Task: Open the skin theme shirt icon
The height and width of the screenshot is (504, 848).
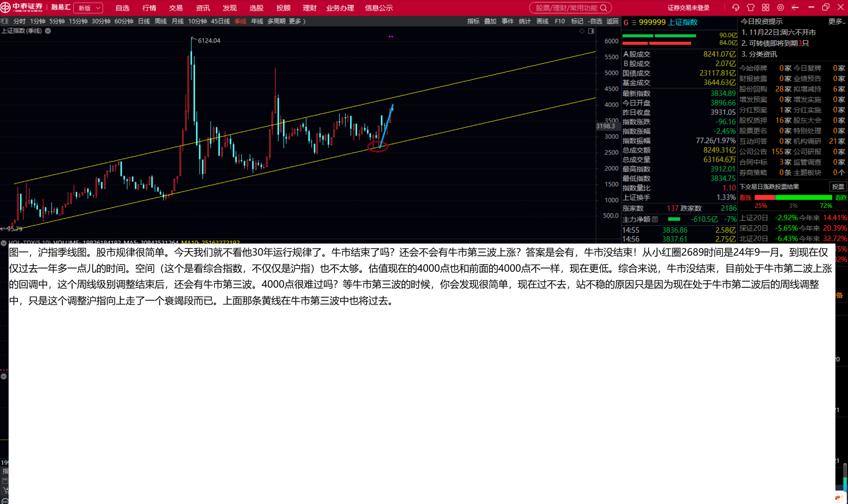Action: 751,8
